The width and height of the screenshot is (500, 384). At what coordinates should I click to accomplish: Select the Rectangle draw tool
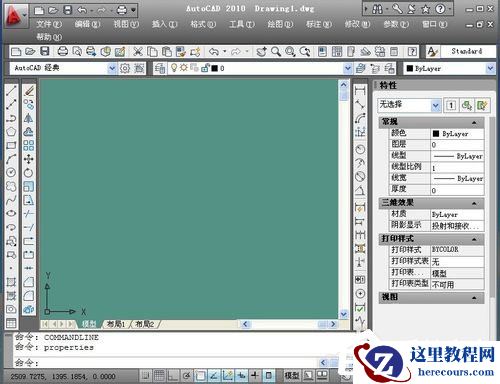coord(11,145)
